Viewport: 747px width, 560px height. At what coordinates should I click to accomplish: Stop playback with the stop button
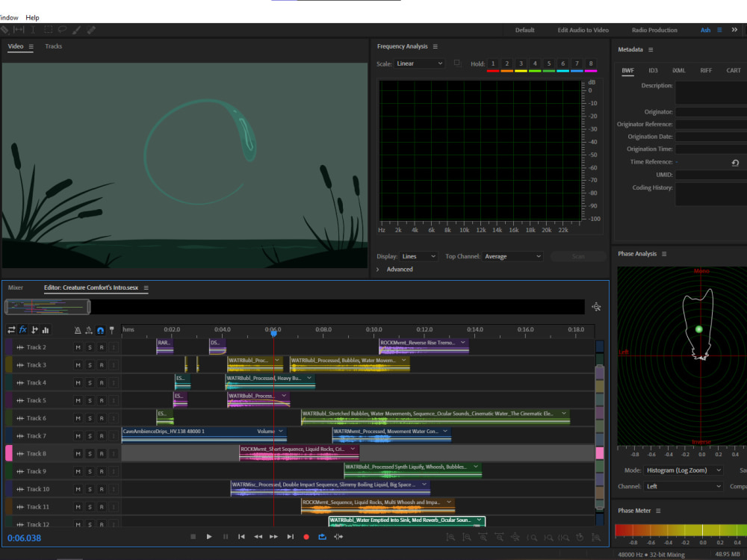[x=193, y=537]
